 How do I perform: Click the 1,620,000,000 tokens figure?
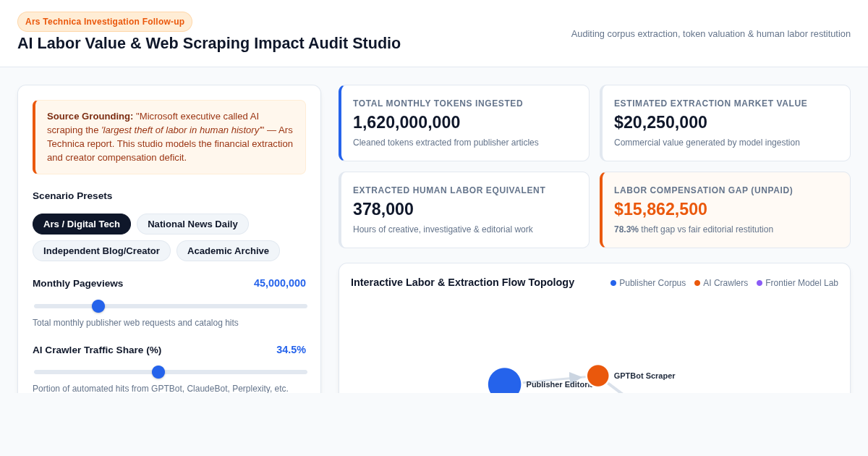[407, 122]
